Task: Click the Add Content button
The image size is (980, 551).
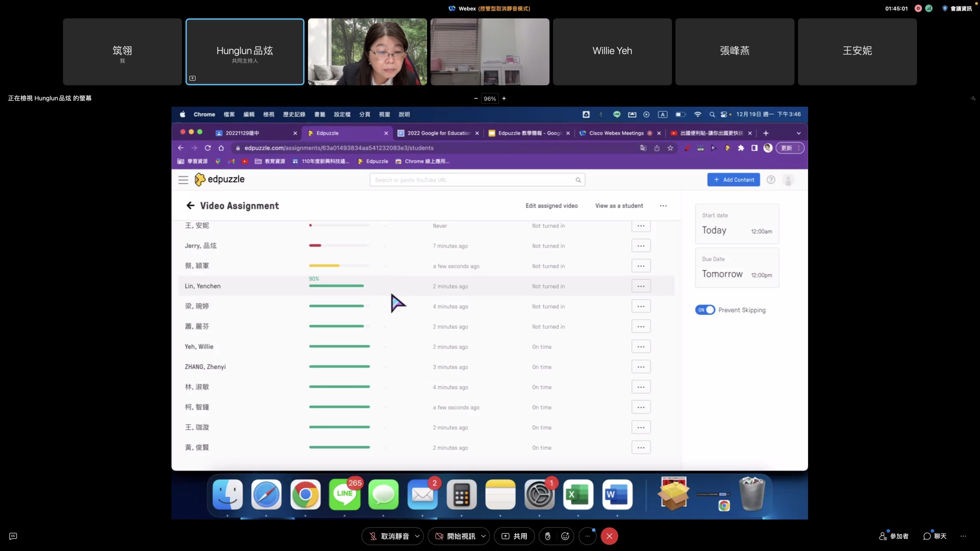Action: pos(733,180)
